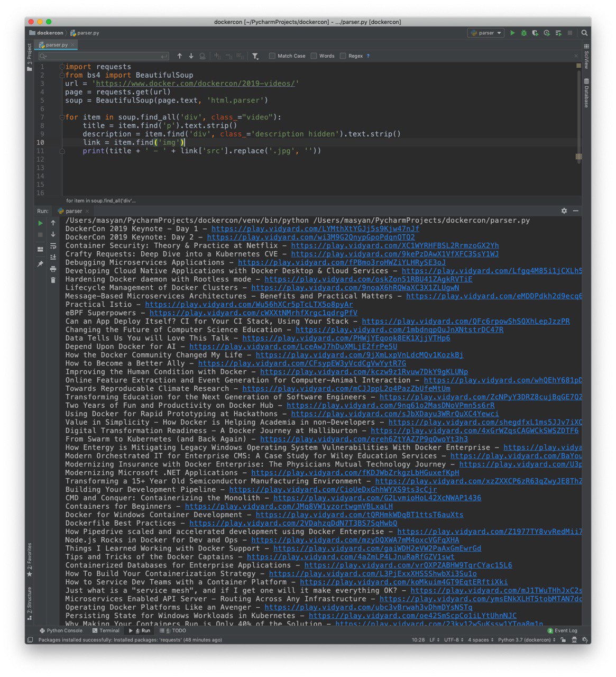Run parser with coverage
Image resolution: width=616 pixels, height=677 pixels.
535,33
